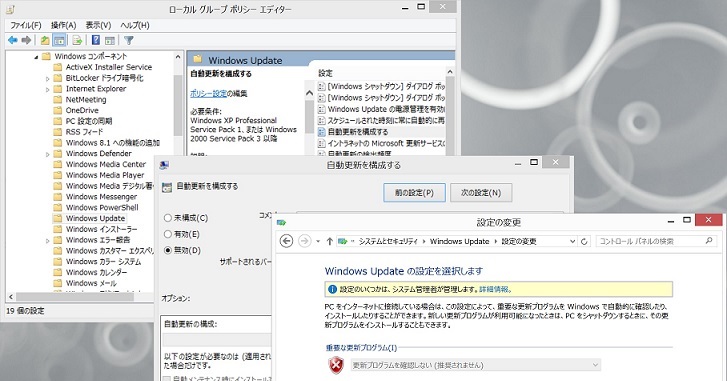Click the folder icon beside Windows PowerShell

pyautogui.click(x=58, y=207)
